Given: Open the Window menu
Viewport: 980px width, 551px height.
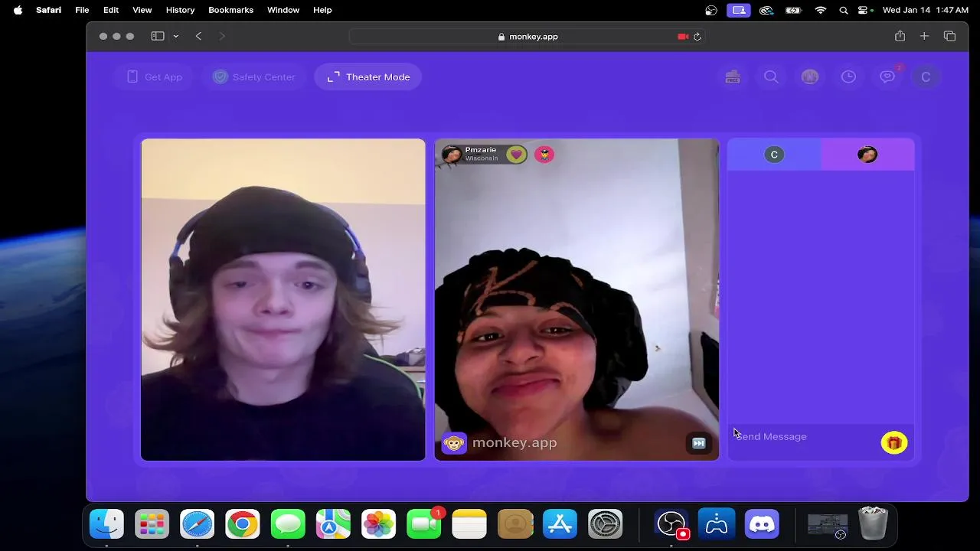Looking at the screenshot, I should 283,10.
